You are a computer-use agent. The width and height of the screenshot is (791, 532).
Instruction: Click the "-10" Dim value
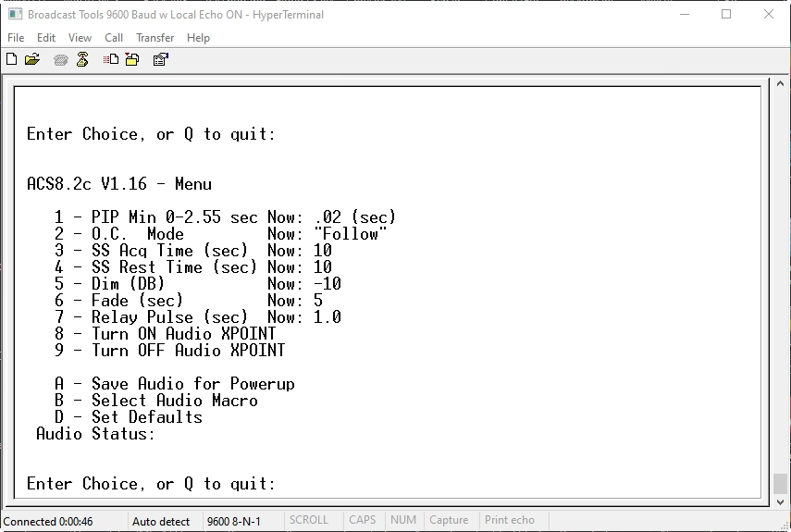click(328, 283)
